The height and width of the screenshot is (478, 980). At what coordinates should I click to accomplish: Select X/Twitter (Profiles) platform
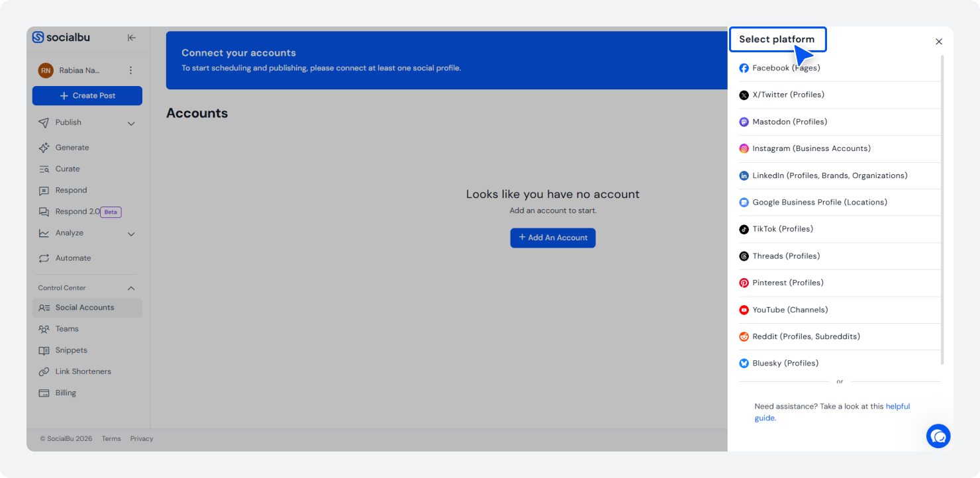tap(840, 95)
